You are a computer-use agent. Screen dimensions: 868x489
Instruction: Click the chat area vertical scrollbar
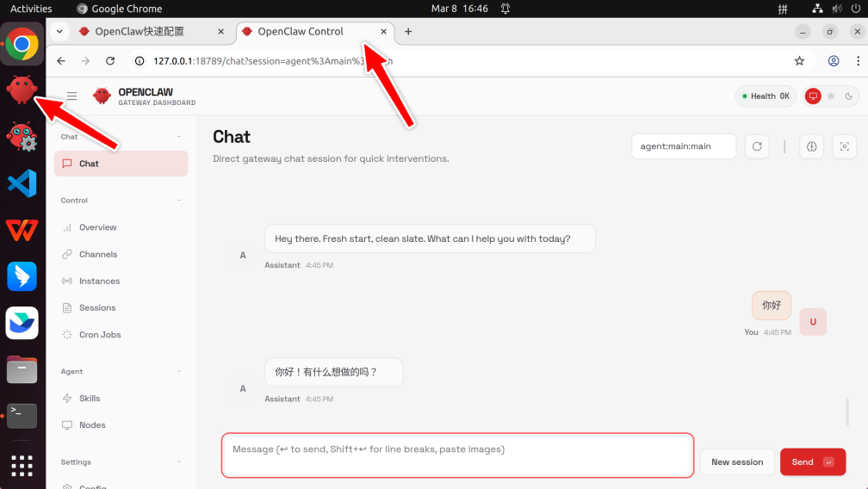[847, 412]
